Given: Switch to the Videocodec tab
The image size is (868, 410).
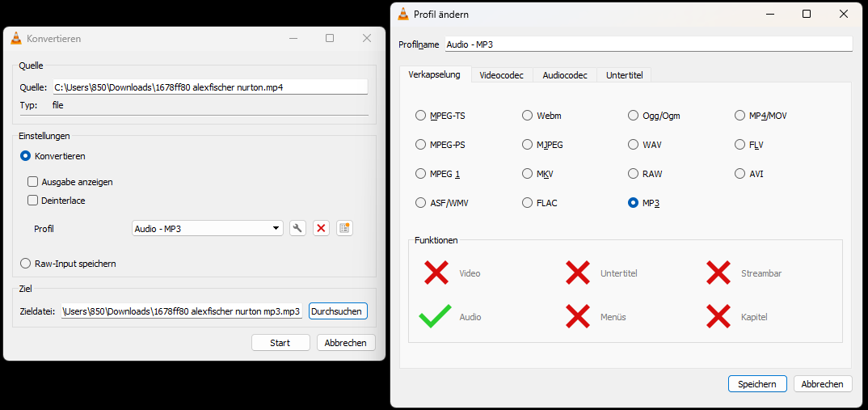Looking at the screenshot, I should tap(502, 74).
